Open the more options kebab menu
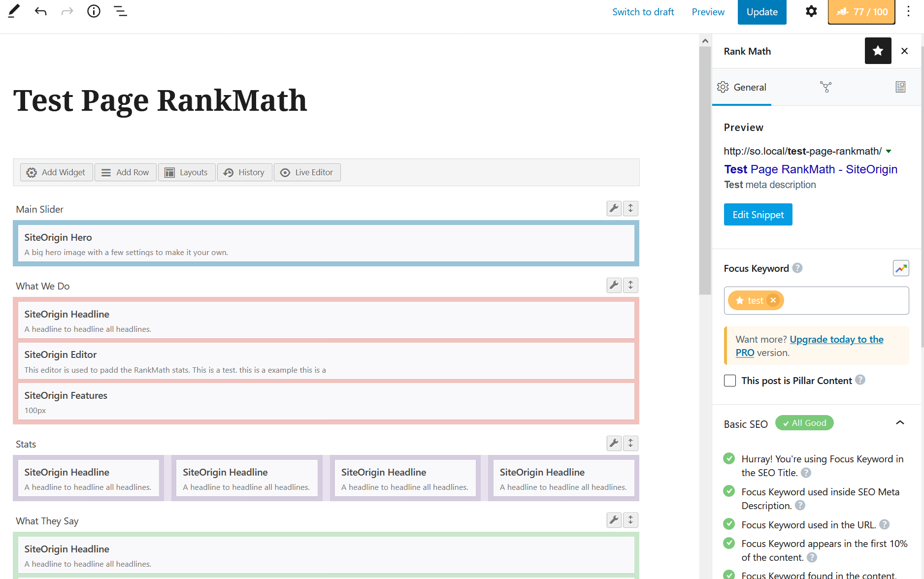Image resolution: width=924 pixels, height=579 pixels. (908, 12)
